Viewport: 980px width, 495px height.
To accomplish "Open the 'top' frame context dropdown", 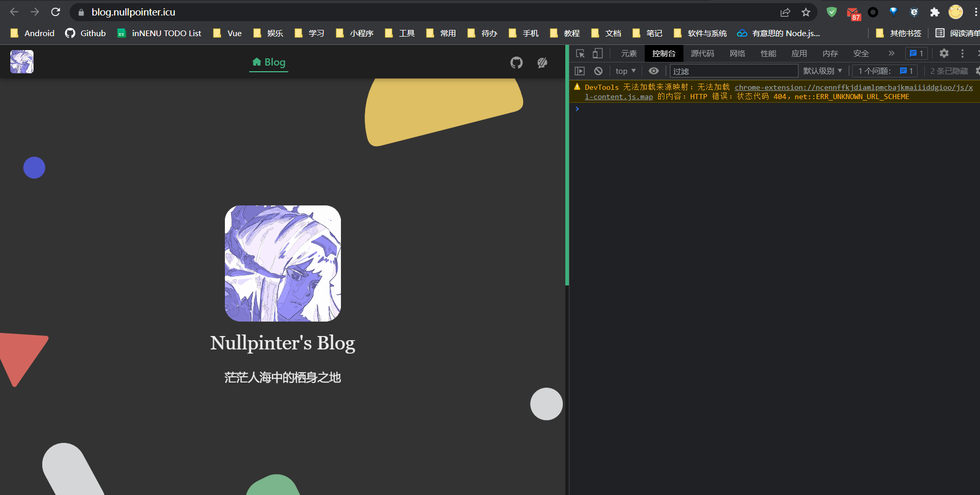I will pos(625,71).
